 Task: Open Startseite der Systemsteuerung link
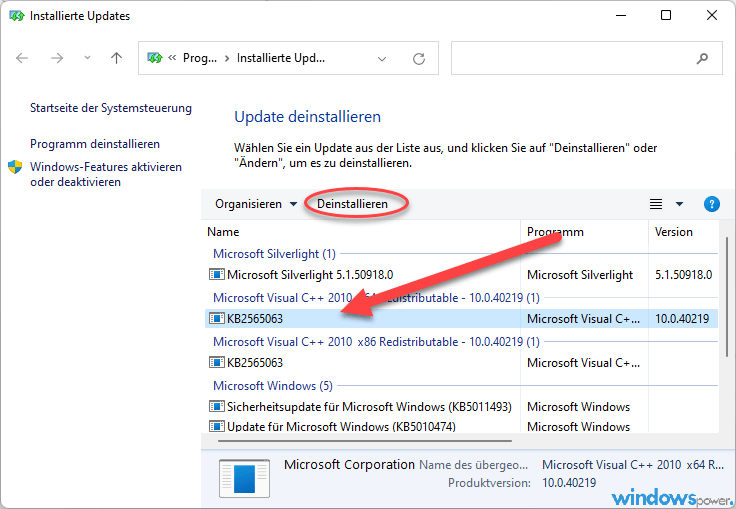pyautogui.click(x=111, y=108)
